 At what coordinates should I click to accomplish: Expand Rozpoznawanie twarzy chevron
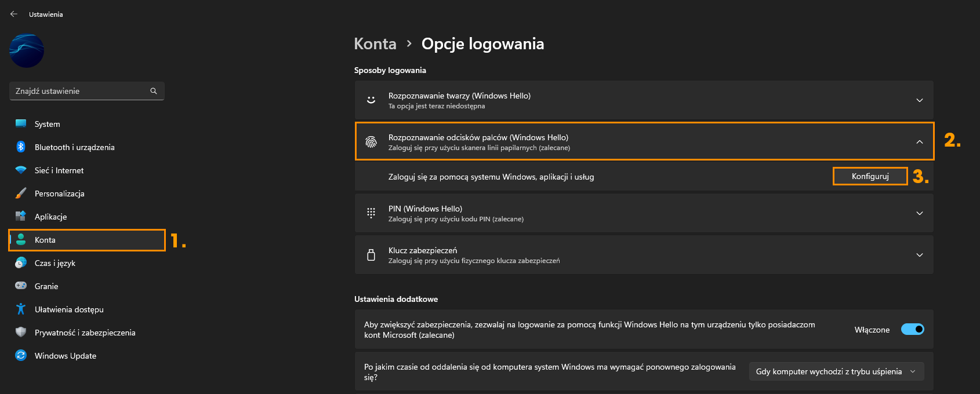[x=920, y=100]
